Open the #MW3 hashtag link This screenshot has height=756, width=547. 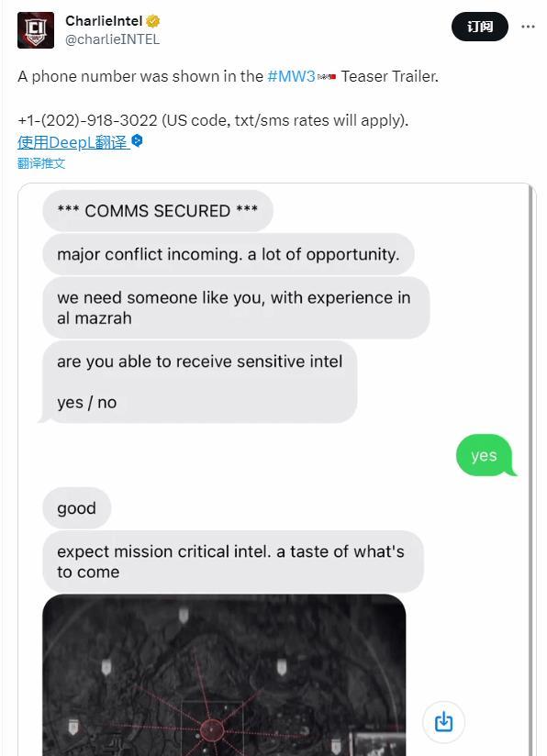click(291, 76)
